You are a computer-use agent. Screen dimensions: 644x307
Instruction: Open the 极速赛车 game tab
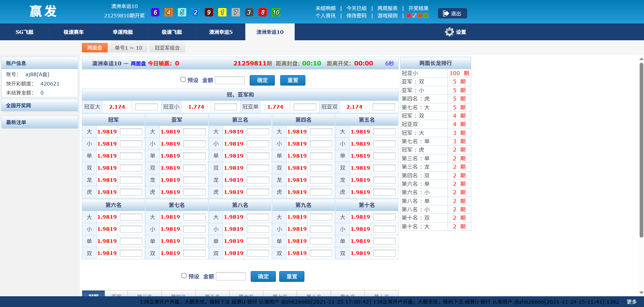point(73,32)
